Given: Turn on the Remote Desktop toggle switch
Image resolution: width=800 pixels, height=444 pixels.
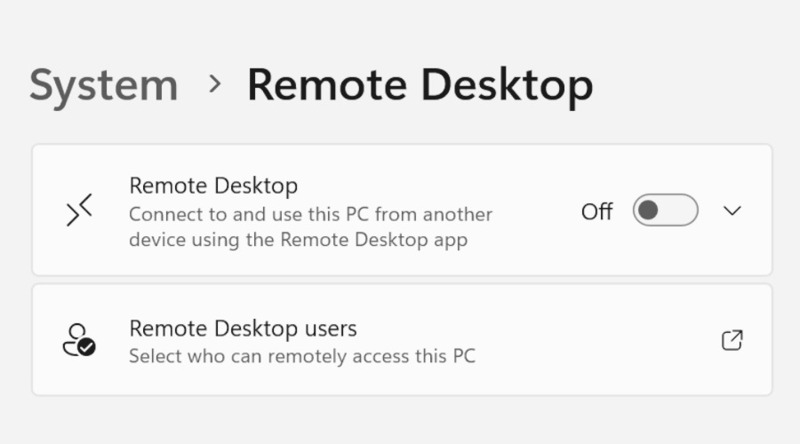Looking at the screenshot, I should 665,211.
